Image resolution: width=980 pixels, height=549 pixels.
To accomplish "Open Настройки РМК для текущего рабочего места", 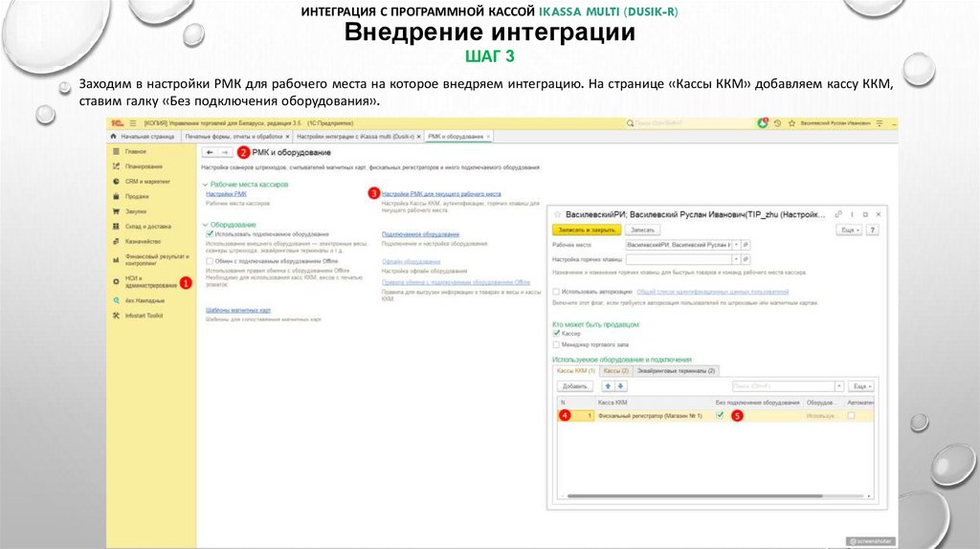I will coord(441,194).
